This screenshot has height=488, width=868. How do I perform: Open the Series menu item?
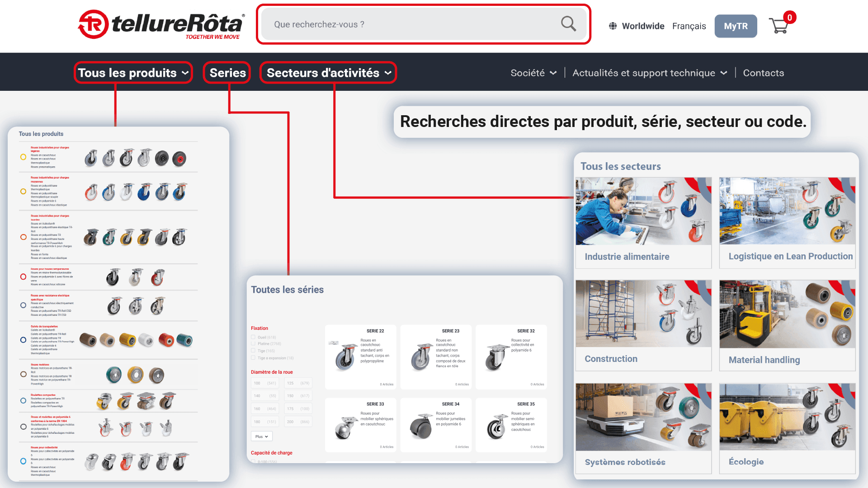pos(227,73)
